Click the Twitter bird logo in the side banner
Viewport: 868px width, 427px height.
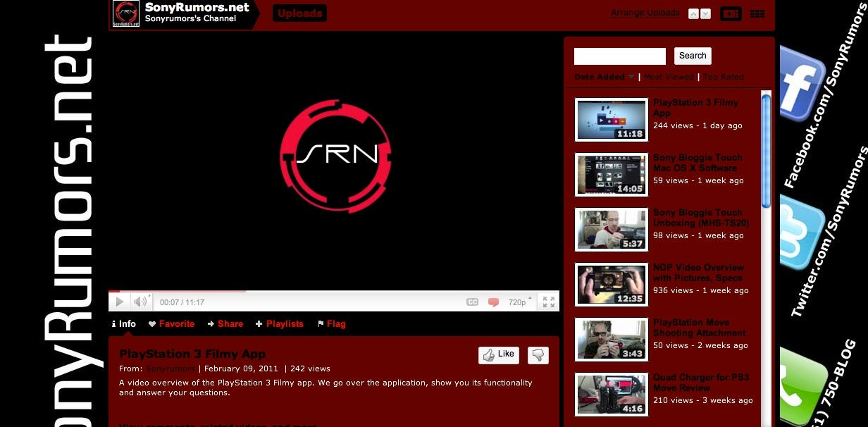(802, 234)
